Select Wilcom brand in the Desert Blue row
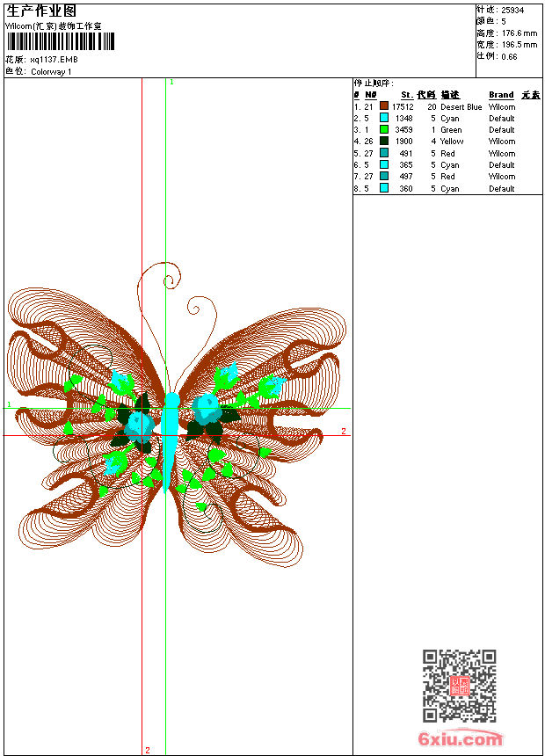This screenshot has height=756, width=545. (502, 107)
